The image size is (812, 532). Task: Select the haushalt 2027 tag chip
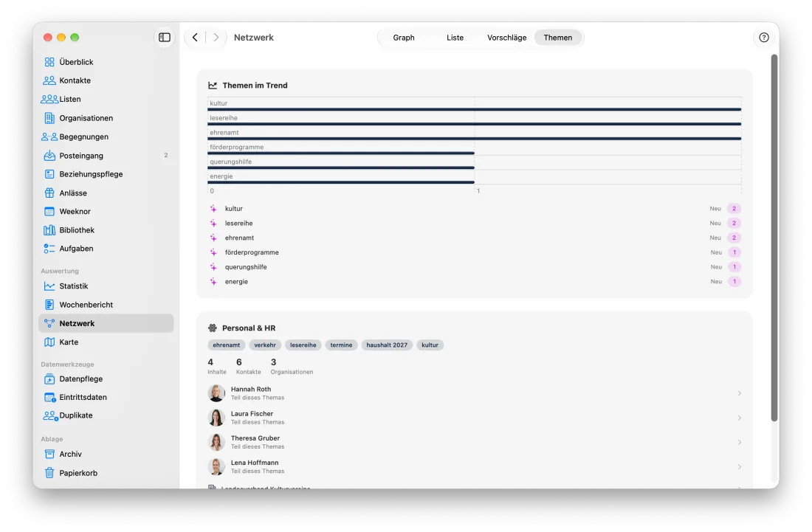point(387,345)
